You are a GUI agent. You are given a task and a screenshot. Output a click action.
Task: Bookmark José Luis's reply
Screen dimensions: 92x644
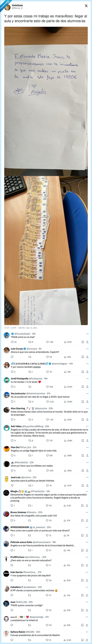[x=83, y=486]
